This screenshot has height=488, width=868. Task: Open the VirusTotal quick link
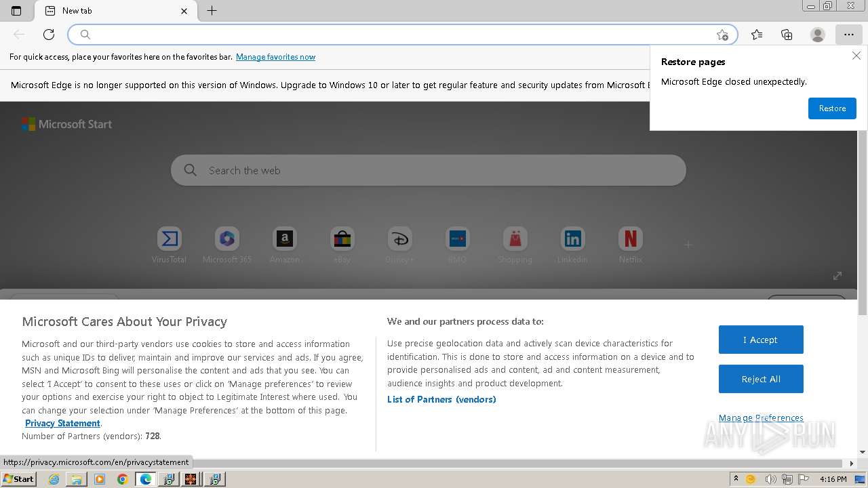[169, 245]
